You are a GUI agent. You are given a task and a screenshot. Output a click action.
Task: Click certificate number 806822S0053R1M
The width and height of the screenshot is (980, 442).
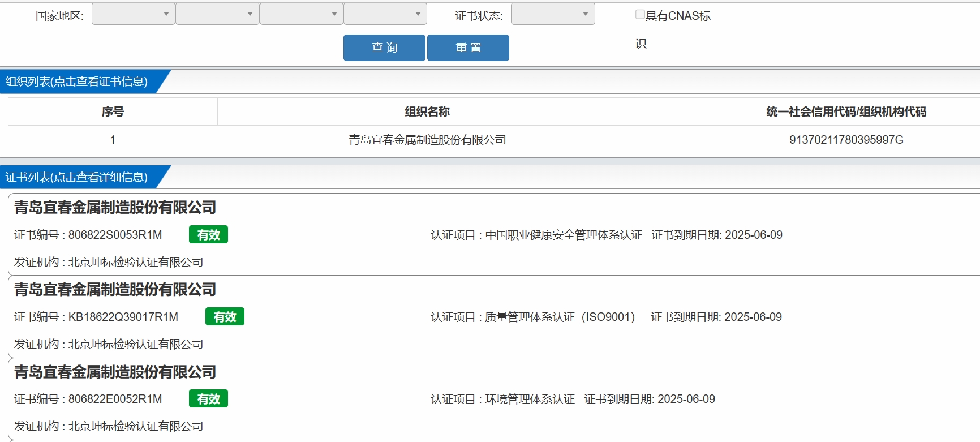pos(115,235)
